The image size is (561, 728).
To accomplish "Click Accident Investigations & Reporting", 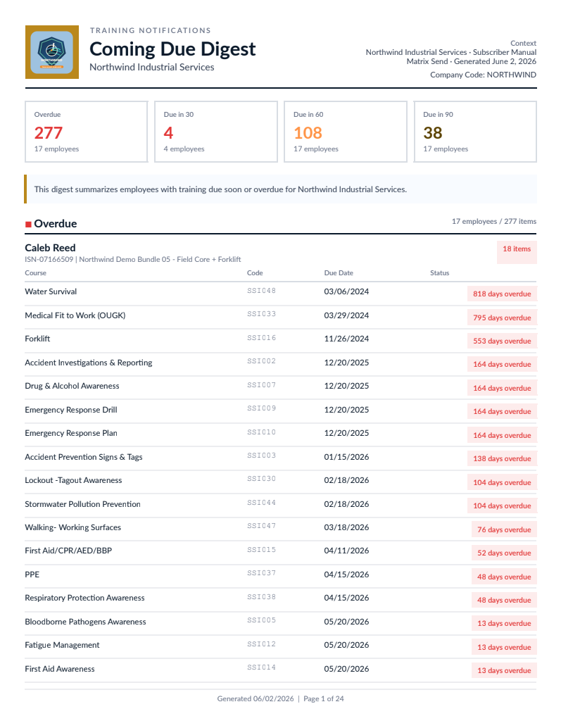I will tap(89, 363).
